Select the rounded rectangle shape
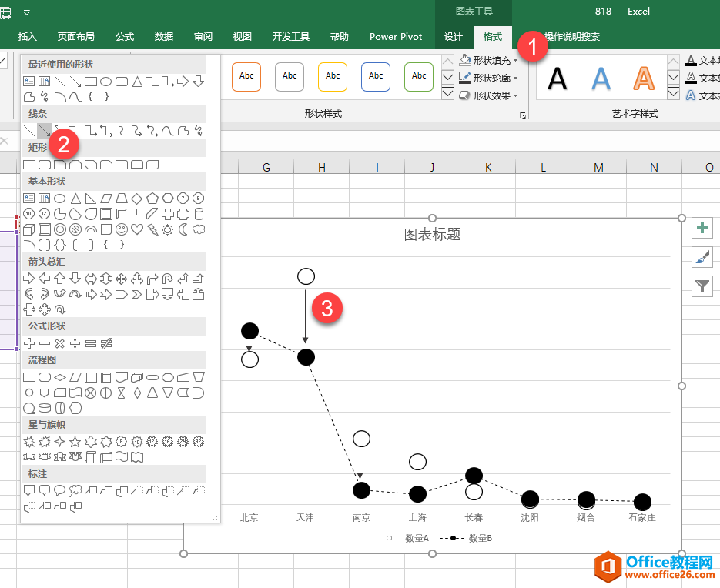Image resolution: width=720 pixels, height=588 pixels. [45, 165]
